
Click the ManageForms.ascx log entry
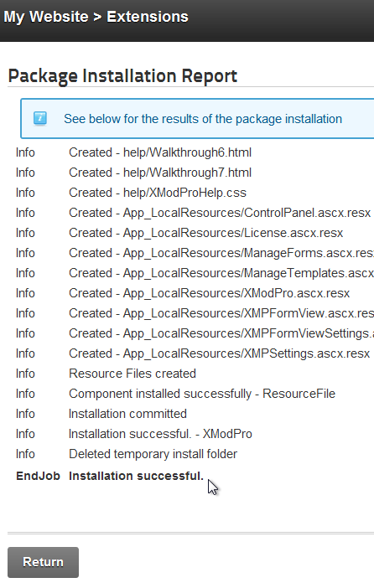pos(221,253)
